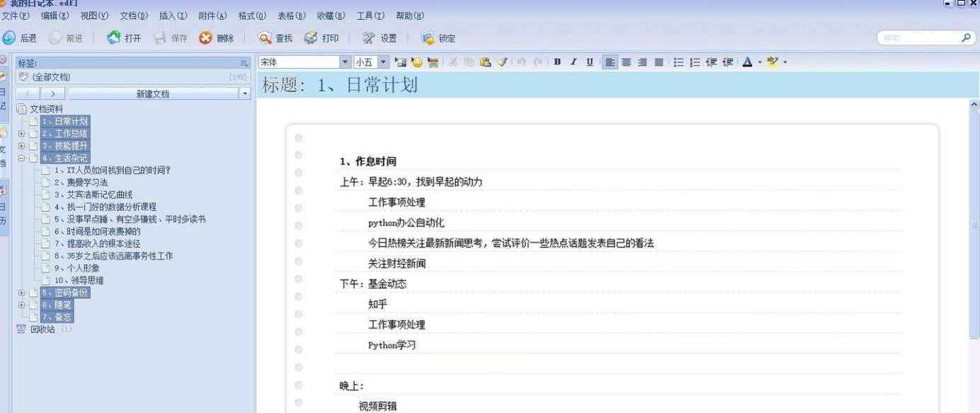Enable underline formatting
The width and height of the screenshot is (980, 413).
pyautogui.click(x=589, y=62)
